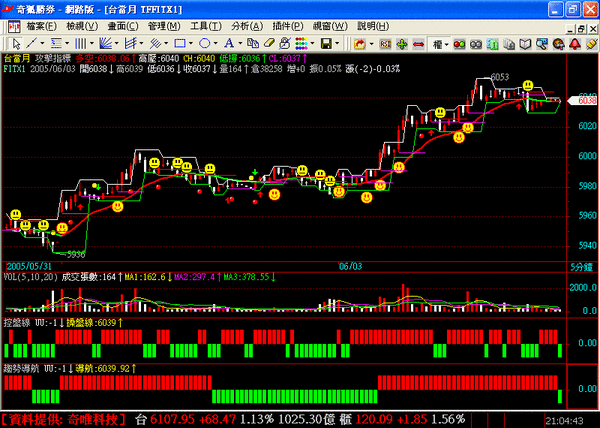Open the parallel lines tool dropdown

(x=166, y=44)
